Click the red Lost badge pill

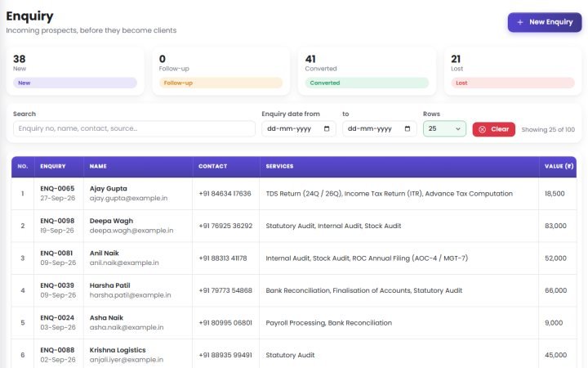tap(513, 83)
